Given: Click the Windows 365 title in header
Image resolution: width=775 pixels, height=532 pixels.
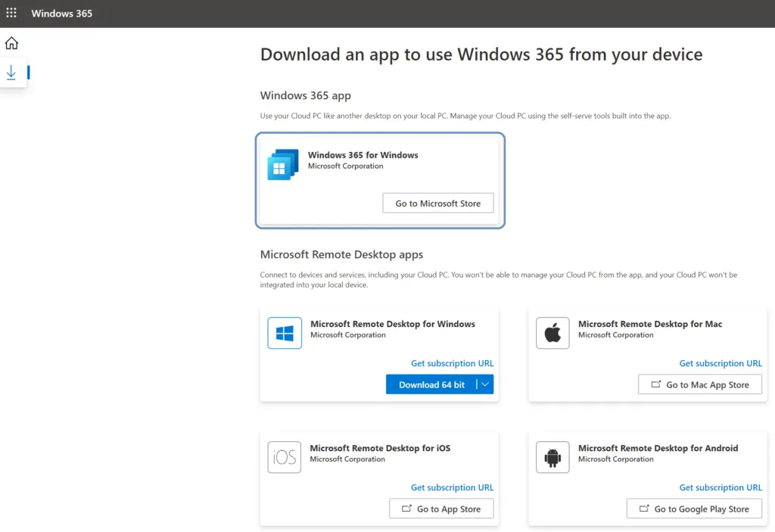Looking at the screenshot, I should point(62,14).
